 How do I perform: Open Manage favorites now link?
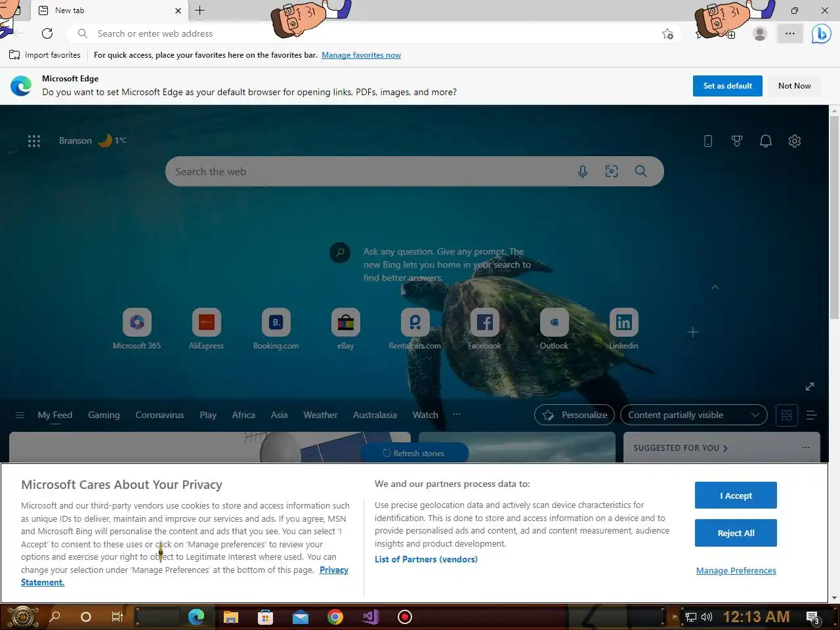tap(361, 55)
